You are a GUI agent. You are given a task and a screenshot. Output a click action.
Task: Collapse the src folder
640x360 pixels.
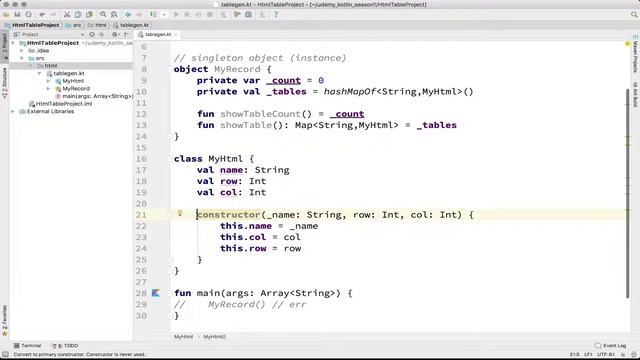(22, 58)
